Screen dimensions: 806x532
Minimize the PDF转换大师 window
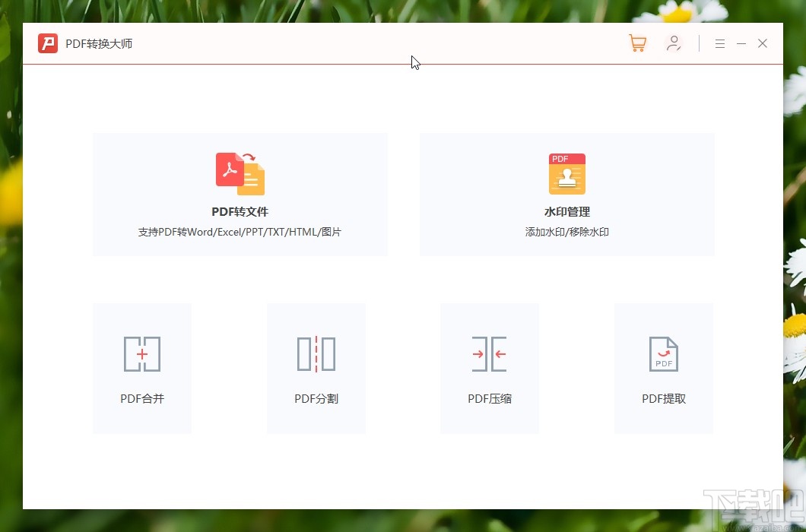(741, 43)
